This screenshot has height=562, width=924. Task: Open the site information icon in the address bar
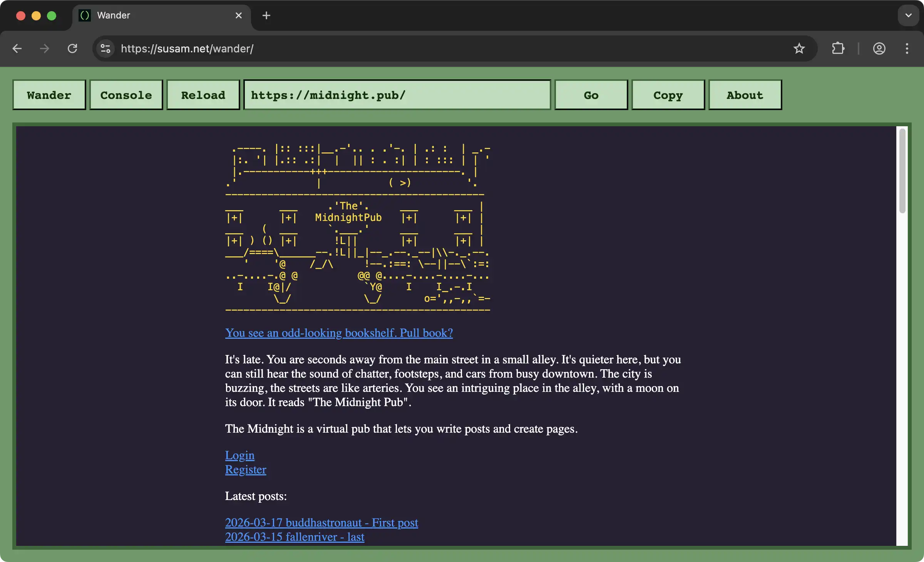coord(105,49)
